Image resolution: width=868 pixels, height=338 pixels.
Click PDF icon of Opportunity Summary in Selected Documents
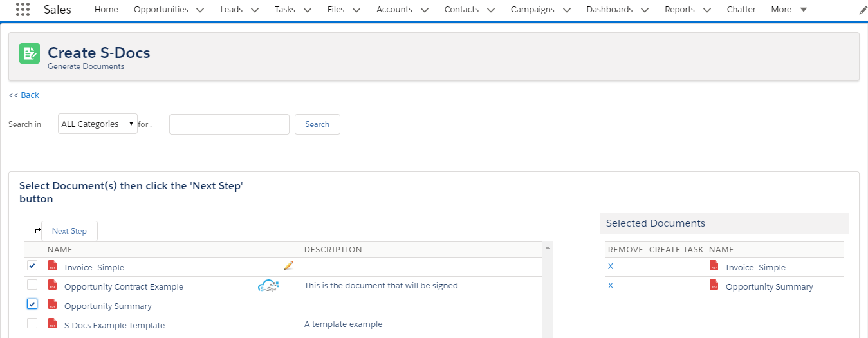(x=714, y=285)
